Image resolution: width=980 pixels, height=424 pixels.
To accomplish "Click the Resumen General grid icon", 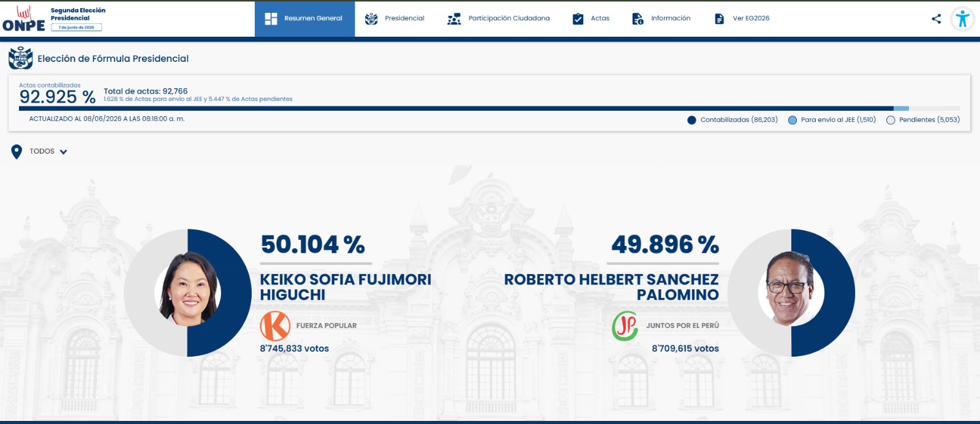I will tap(271, 19).
